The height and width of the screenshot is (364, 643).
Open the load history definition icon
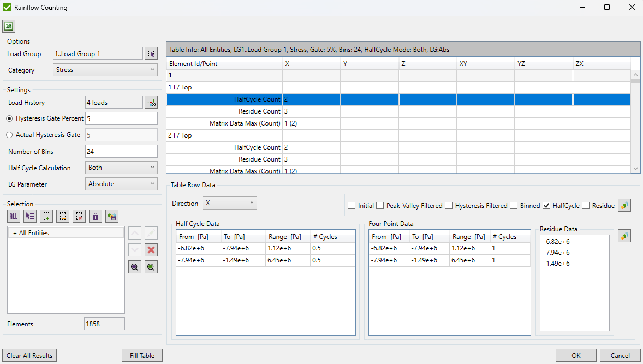(151, 102)
